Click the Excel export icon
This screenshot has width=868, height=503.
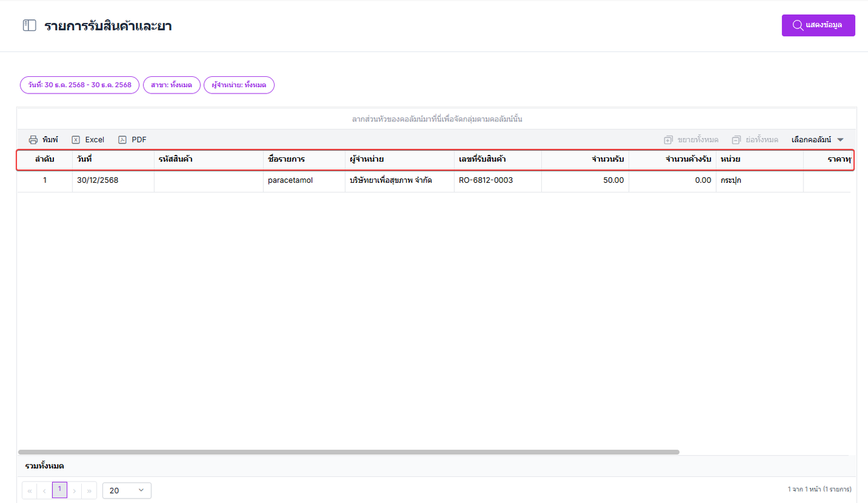[x=76, y=140]
